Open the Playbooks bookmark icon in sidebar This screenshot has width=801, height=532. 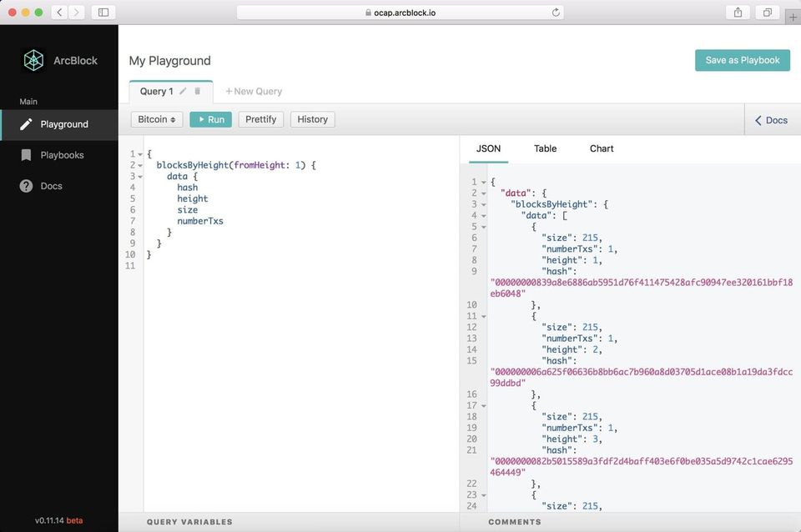point(27,155)
